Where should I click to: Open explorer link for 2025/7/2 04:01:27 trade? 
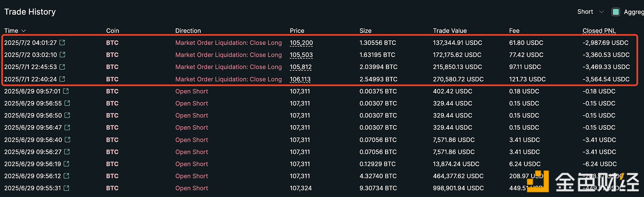(x=62, y=42)
